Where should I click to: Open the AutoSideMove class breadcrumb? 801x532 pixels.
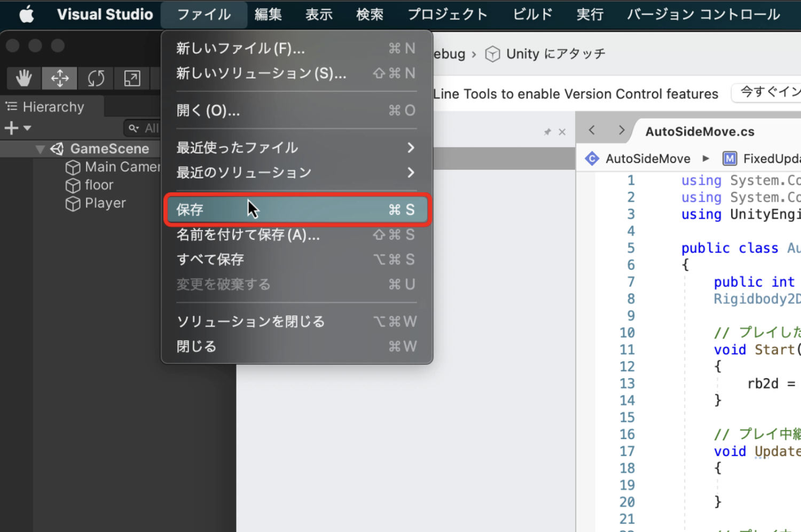(x=648, y=159)
